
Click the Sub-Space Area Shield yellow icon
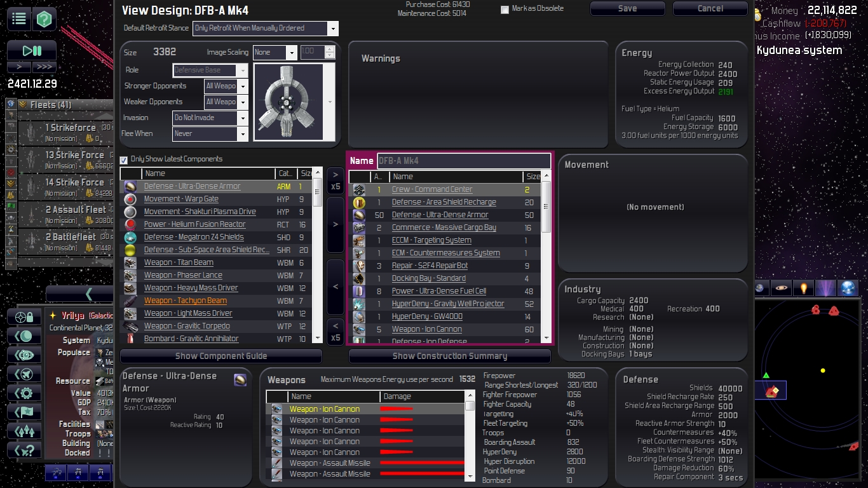(130, 250)
